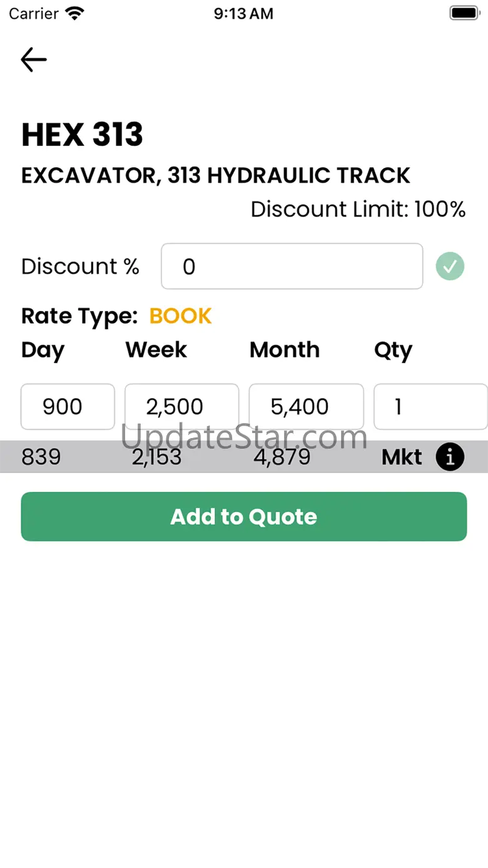Tap the BOOK rate type label

180,316
